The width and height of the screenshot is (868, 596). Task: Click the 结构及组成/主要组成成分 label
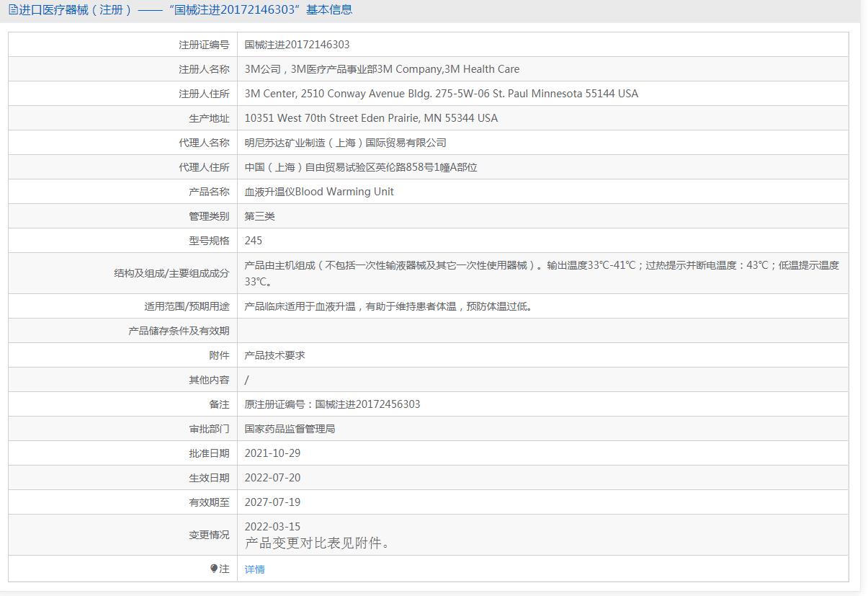point(172,273)
